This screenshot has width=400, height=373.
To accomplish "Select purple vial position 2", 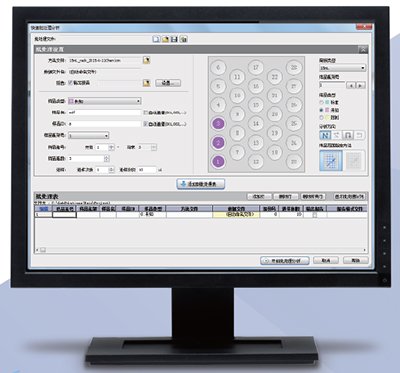I will pos(218,143).
